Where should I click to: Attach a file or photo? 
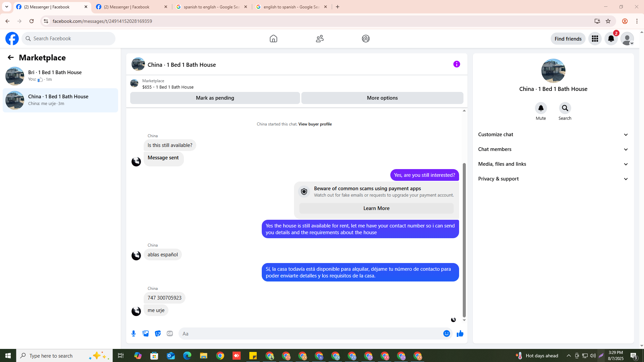[x=146, y=333]
